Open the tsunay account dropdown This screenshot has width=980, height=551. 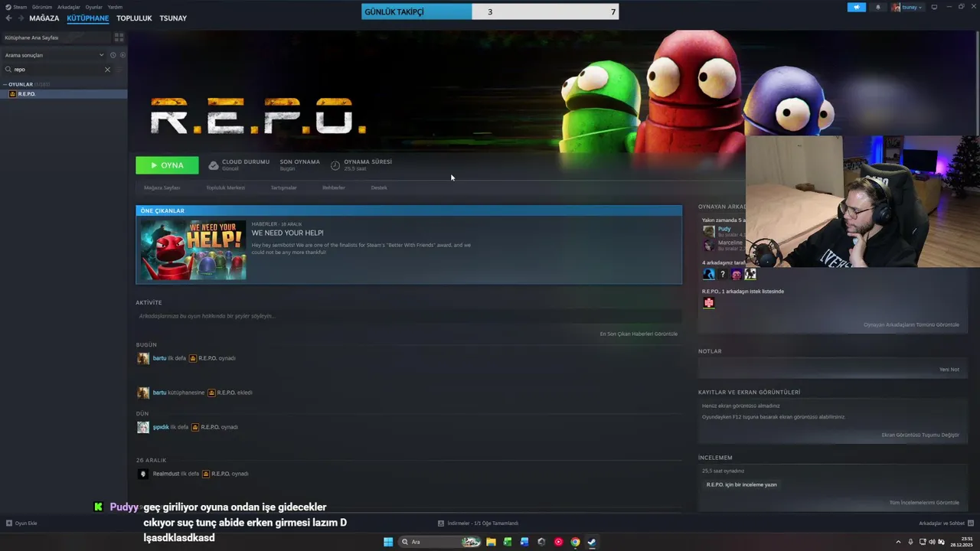tap(907, 7)
